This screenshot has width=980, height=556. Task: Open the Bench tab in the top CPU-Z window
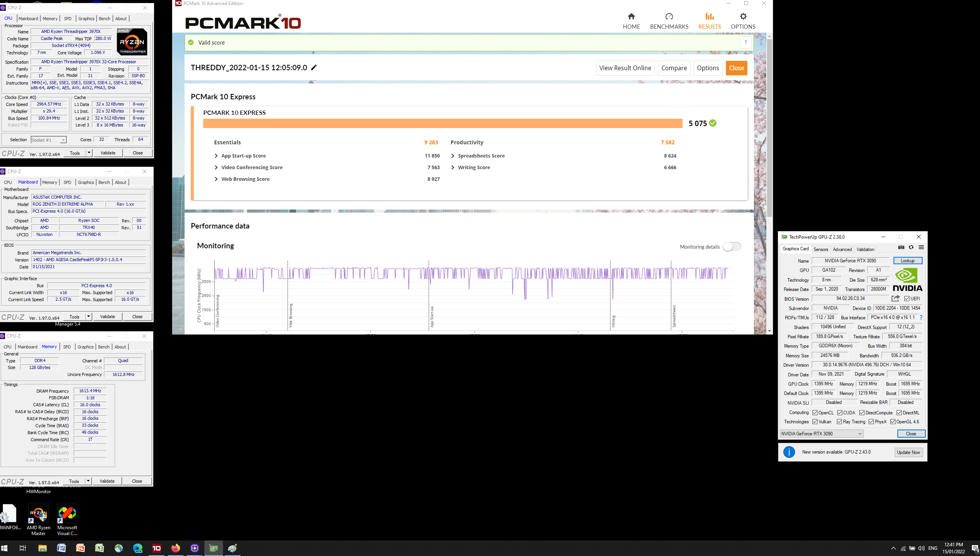pos(104,19)
